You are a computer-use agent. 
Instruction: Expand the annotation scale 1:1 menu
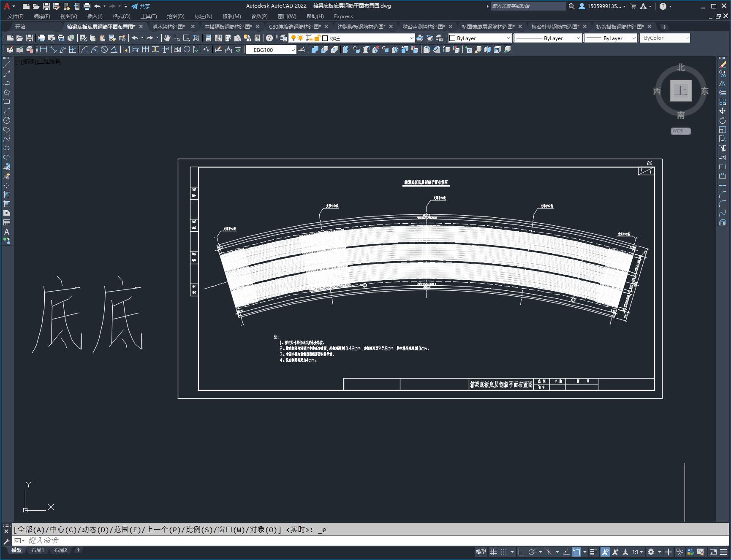(x=638, y=552)
